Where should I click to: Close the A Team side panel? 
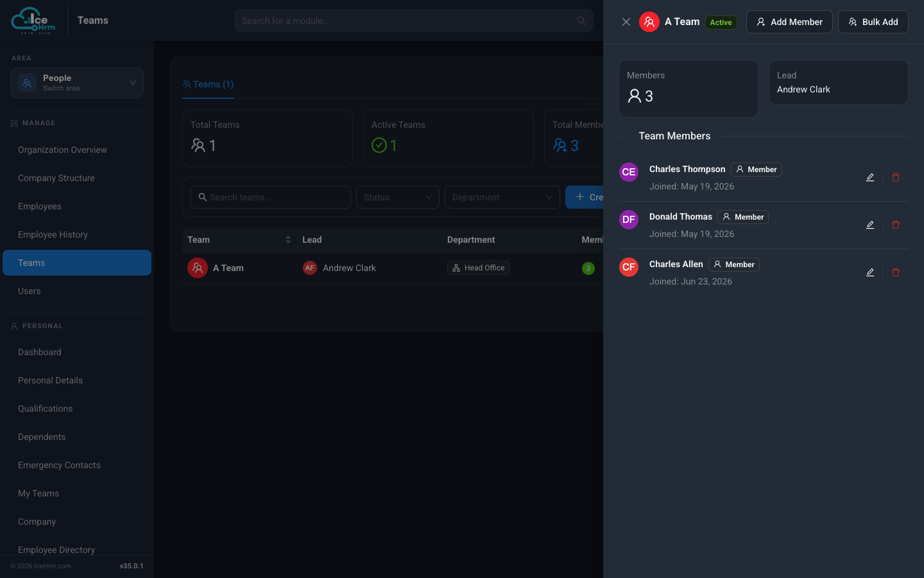click(626, 22)
